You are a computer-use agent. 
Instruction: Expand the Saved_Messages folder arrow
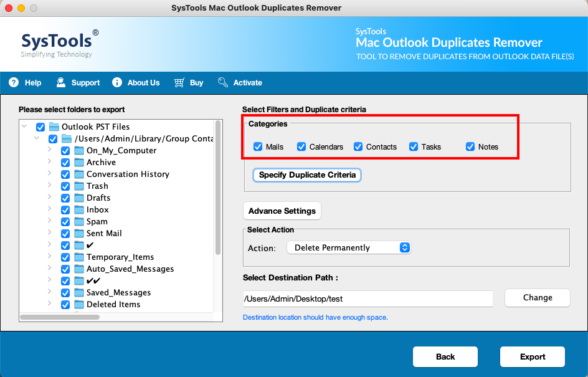(49, 292)
